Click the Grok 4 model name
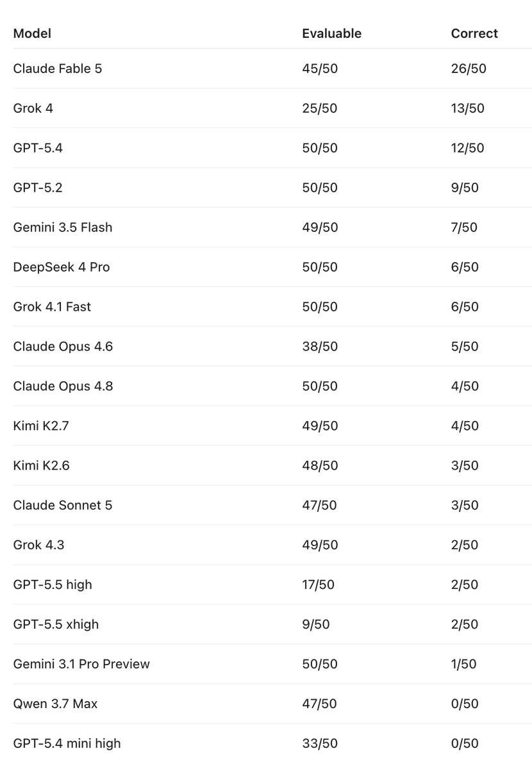 click(x=33, y=108)
